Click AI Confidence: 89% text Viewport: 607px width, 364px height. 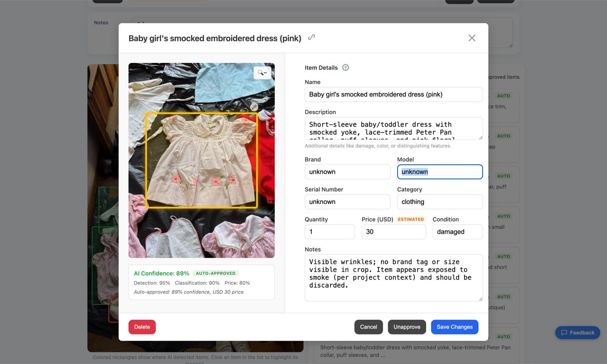pos(161,273)
